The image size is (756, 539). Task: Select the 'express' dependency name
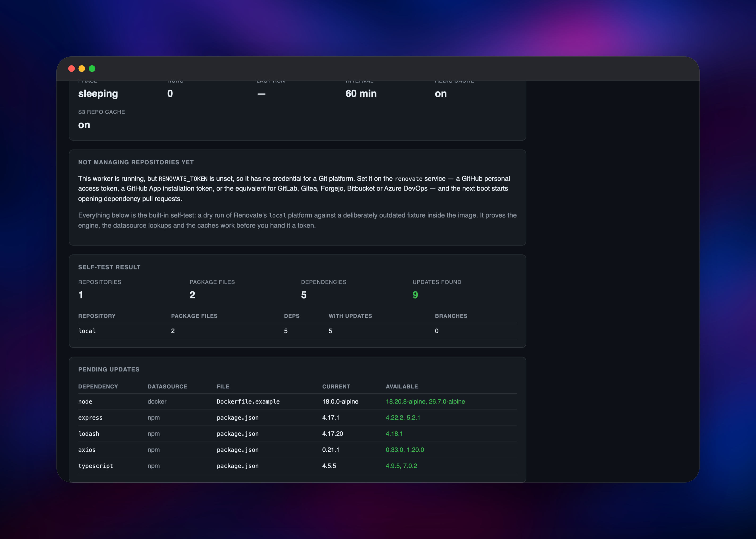point(90,418)
